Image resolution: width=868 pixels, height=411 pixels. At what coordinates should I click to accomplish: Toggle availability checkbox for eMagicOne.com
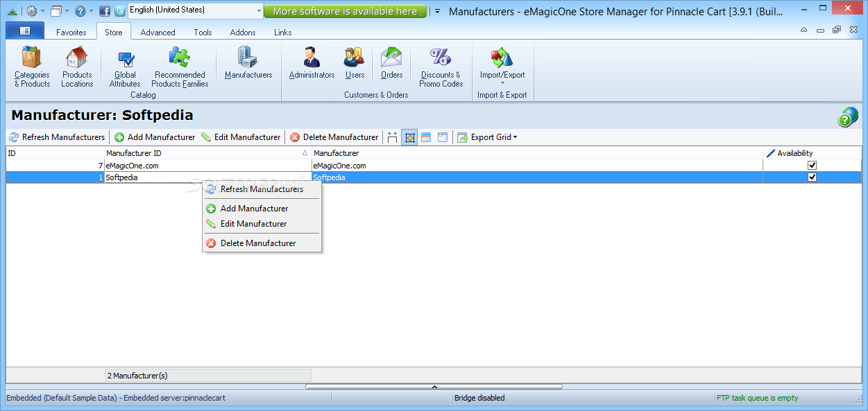point(812,166)
